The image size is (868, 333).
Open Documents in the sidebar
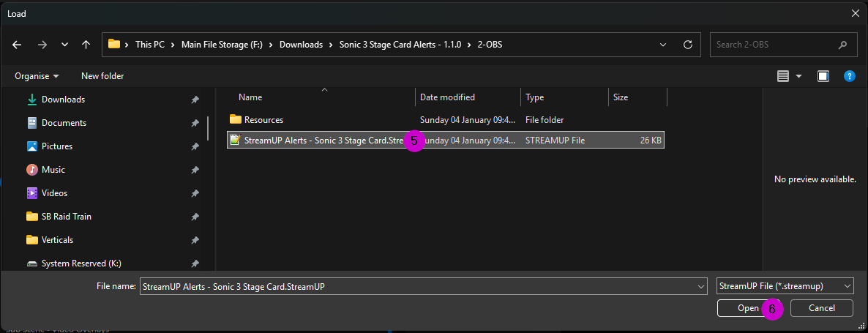tap(64, 123)
